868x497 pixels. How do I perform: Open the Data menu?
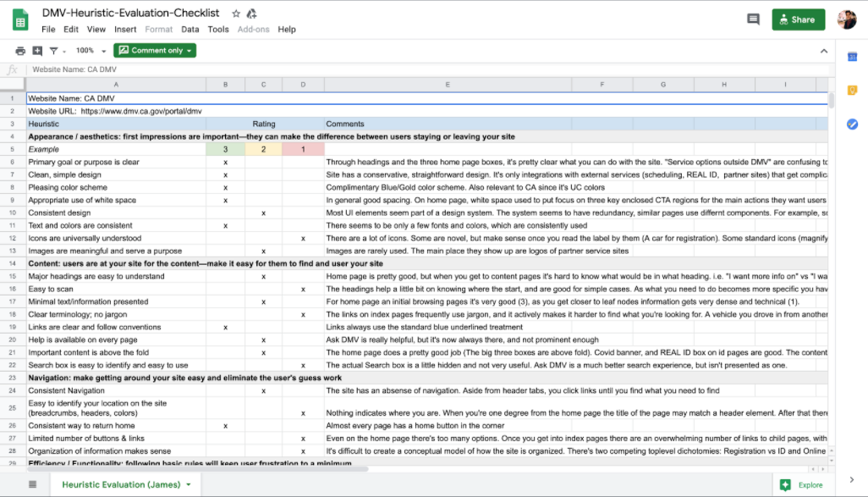click(190, 30)
